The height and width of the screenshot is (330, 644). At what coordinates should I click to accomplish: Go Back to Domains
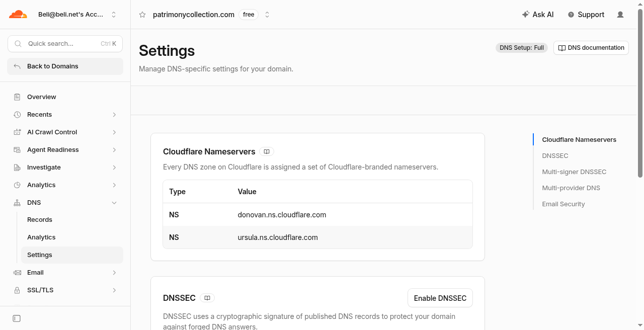65,66
